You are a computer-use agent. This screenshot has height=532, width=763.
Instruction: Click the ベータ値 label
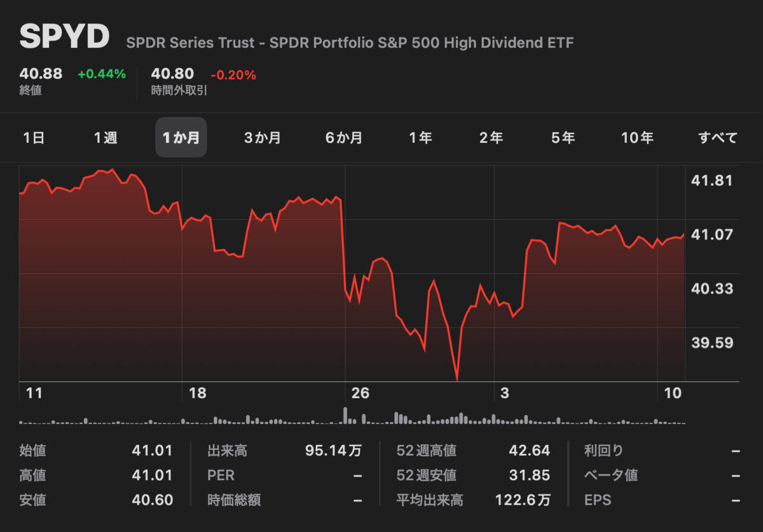(x=611, y=475)
